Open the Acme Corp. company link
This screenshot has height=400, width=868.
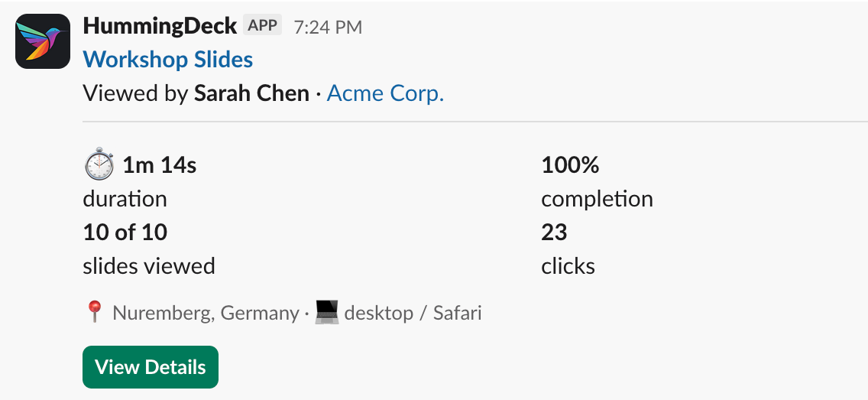coord(385,93)
